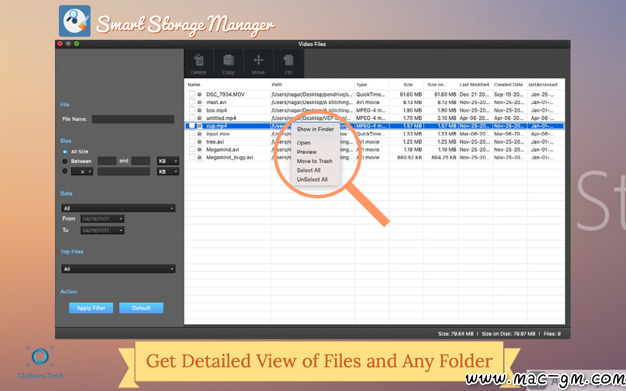Open the Date filter All dropdown
This screenshot has height=391, width=626.
coord(118,208)
